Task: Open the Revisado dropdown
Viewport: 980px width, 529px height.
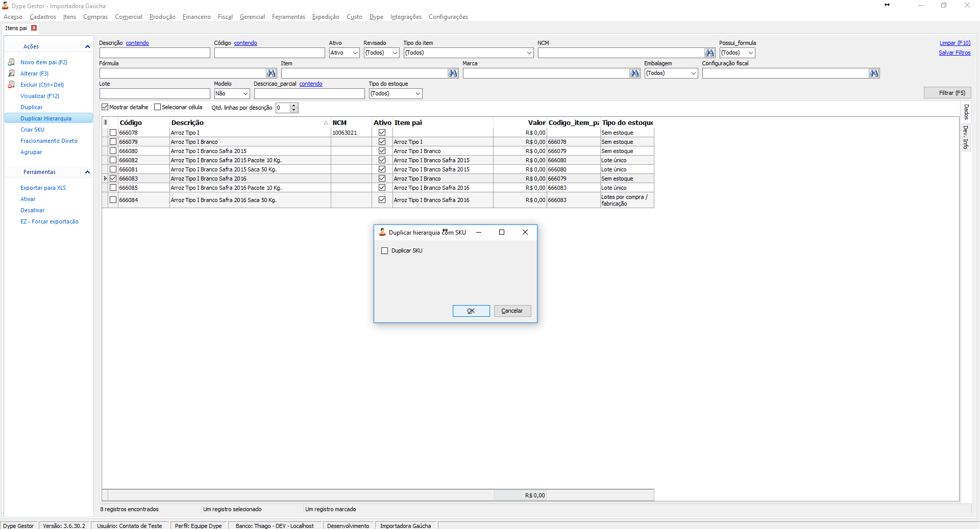Action: 395,53
